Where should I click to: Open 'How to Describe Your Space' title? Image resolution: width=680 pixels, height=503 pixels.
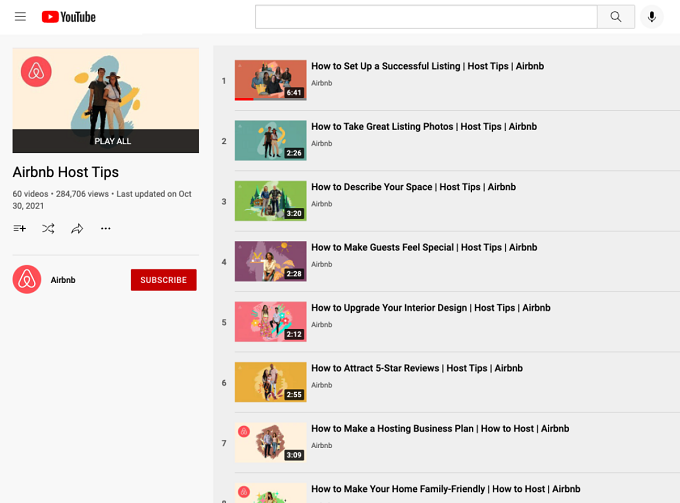(414, 187)
